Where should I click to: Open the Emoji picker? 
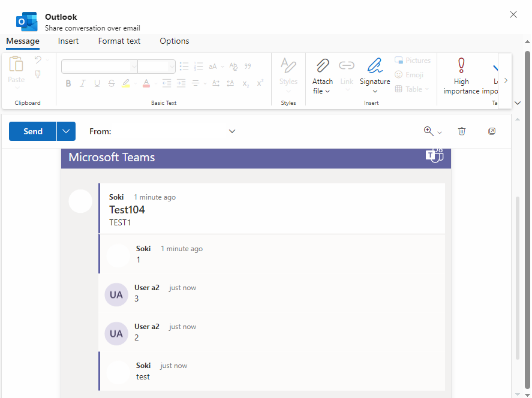409,74
